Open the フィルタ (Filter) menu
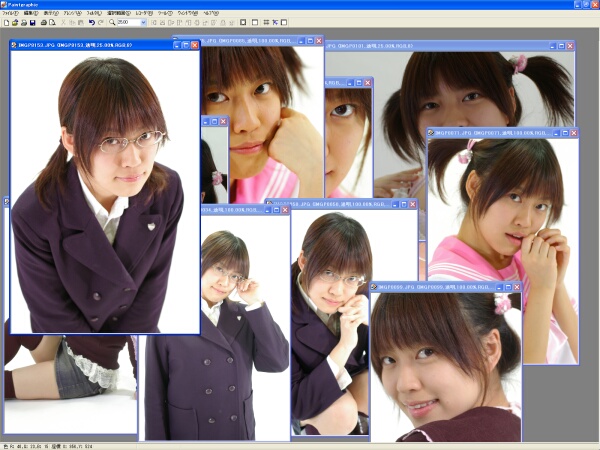The image size is (600, 450). tap(94, 13)
